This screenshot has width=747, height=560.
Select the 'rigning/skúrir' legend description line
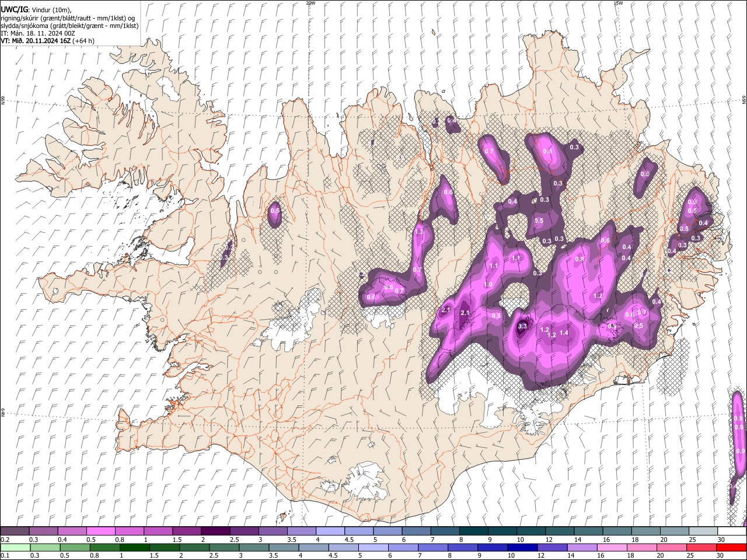[68, 18]
